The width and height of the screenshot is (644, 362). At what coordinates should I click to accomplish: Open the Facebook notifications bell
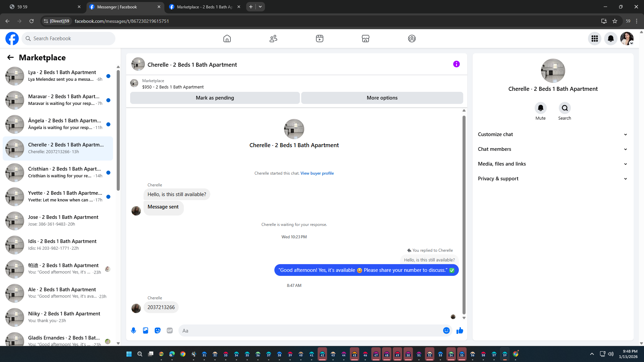point(610,39)
